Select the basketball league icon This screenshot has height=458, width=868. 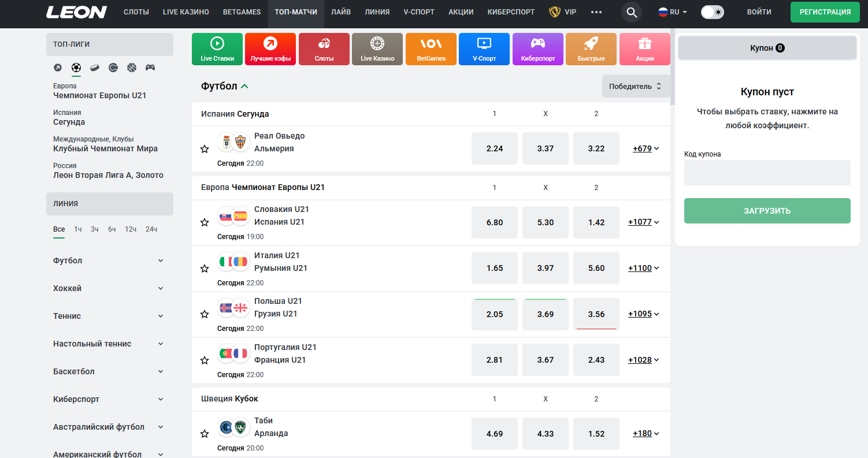(132, 68)
